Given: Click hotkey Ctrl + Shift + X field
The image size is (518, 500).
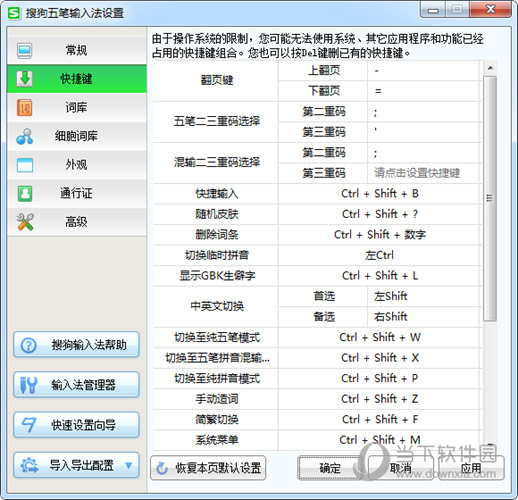Looking at the screenshot, I should tap(380, 358).
